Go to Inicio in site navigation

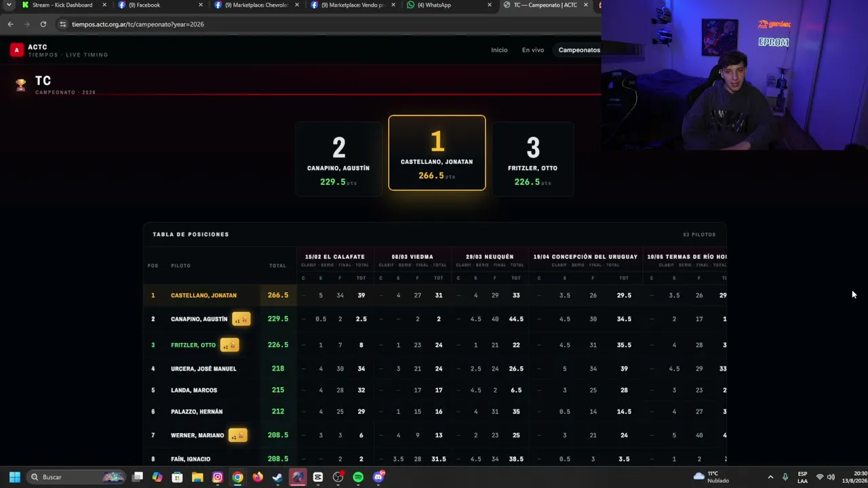pyautogui.click(x=499, y=50)
